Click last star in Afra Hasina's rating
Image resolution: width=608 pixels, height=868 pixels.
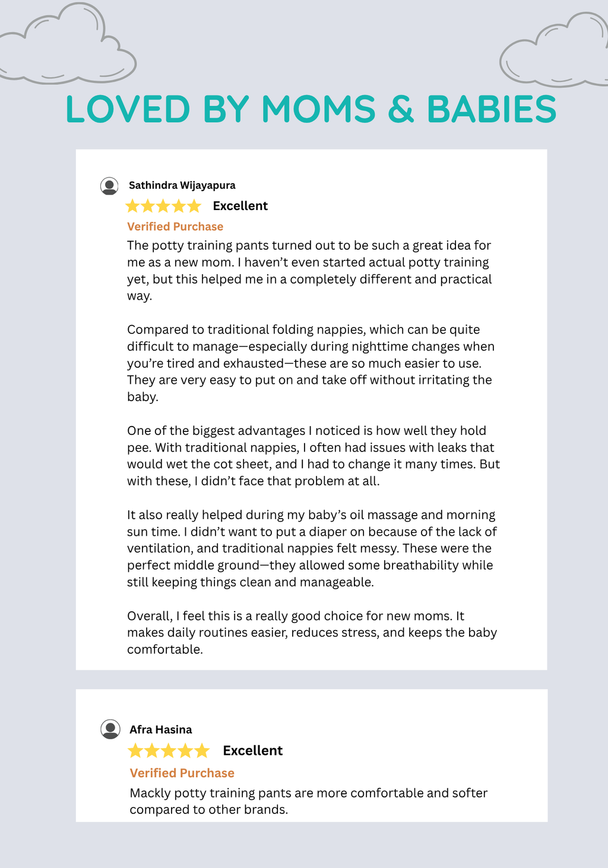202,751
